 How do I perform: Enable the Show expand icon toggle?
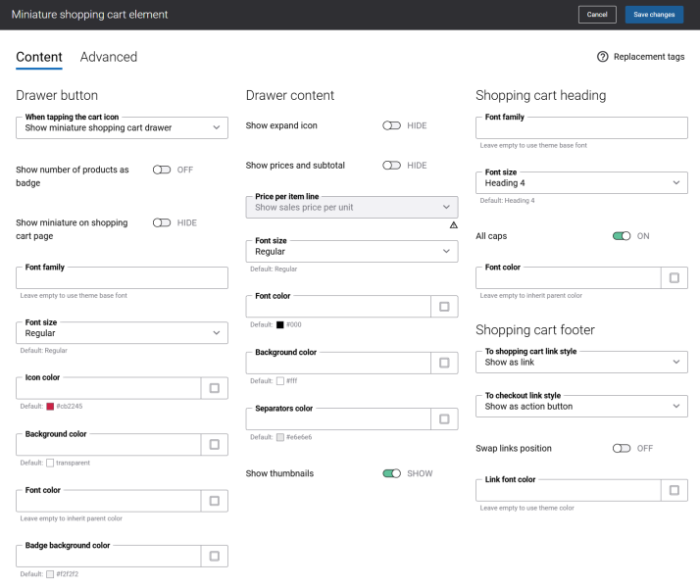(x=392, y=125)
